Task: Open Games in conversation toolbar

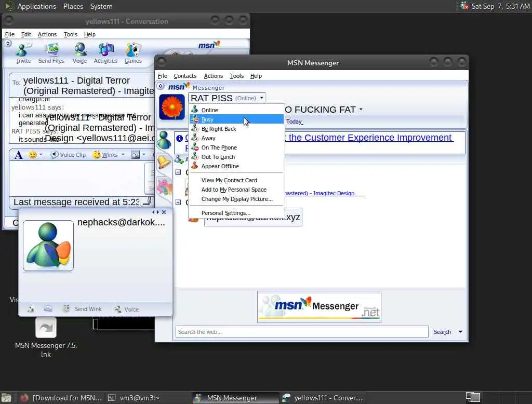Action: click(133, 53)
